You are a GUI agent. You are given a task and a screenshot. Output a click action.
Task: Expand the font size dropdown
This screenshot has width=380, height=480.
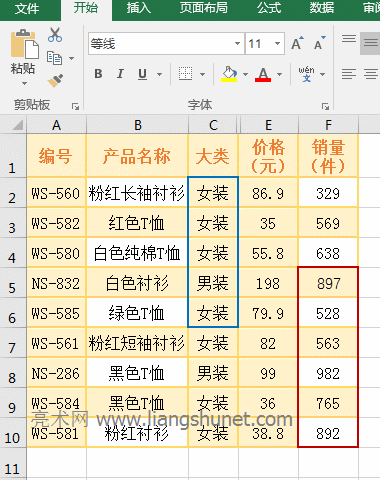pyautogui.click(x=277, y=43)
